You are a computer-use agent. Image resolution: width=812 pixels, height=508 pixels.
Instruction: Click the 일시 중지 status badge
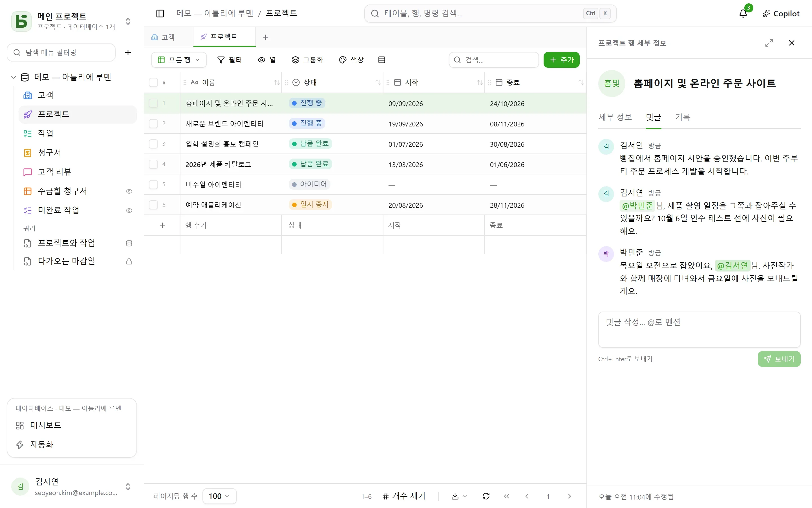point(310,204)
